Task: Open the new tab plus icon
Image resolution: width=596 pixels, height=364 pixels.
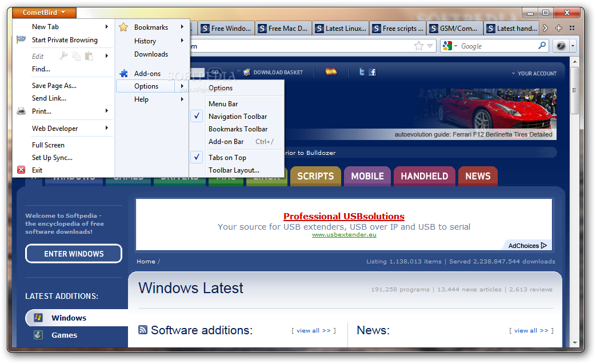Action: coord(559,28)
